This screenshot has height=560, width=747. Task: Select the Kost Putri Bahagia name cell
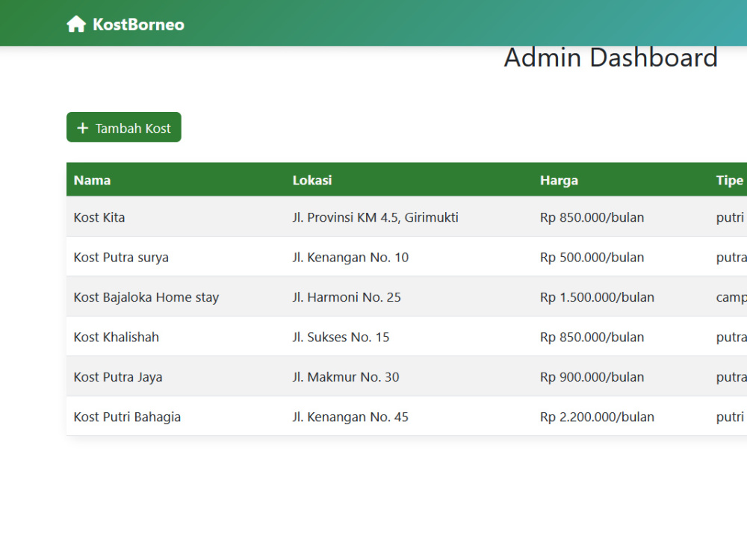(x=127, y=417)
